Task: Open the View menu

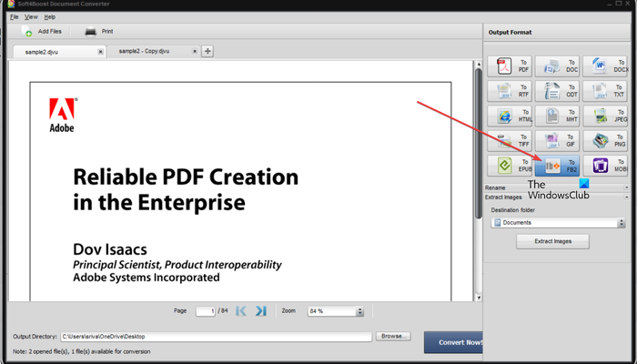Action: click(31, 17)
